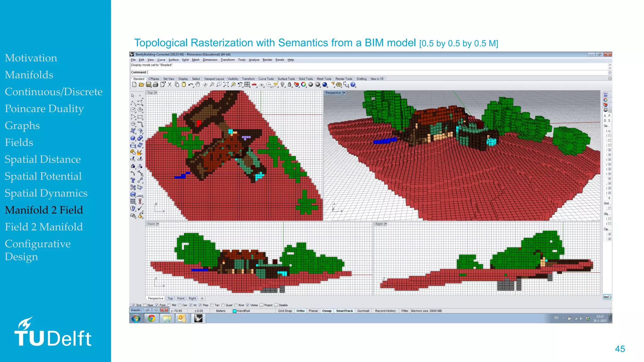Create a new file with the New icon
644x362 pixels.
[135, 85]
